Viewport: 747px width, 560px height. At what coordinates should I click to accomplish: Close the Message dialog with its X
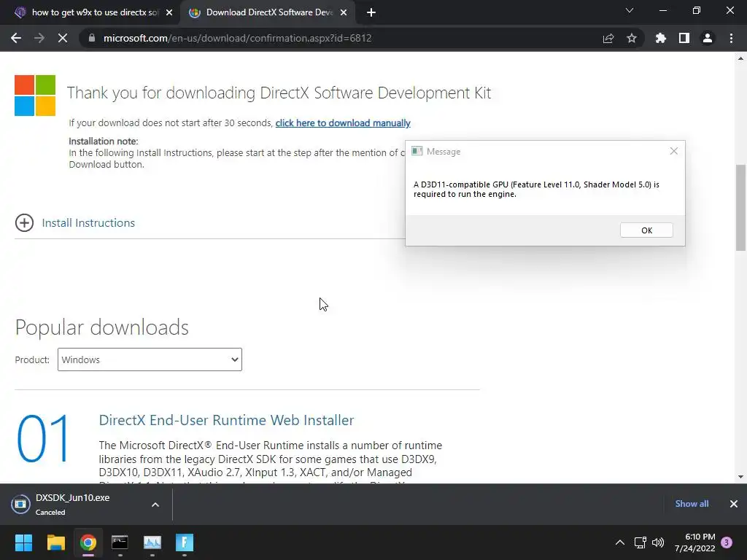[x=673, y=151]
